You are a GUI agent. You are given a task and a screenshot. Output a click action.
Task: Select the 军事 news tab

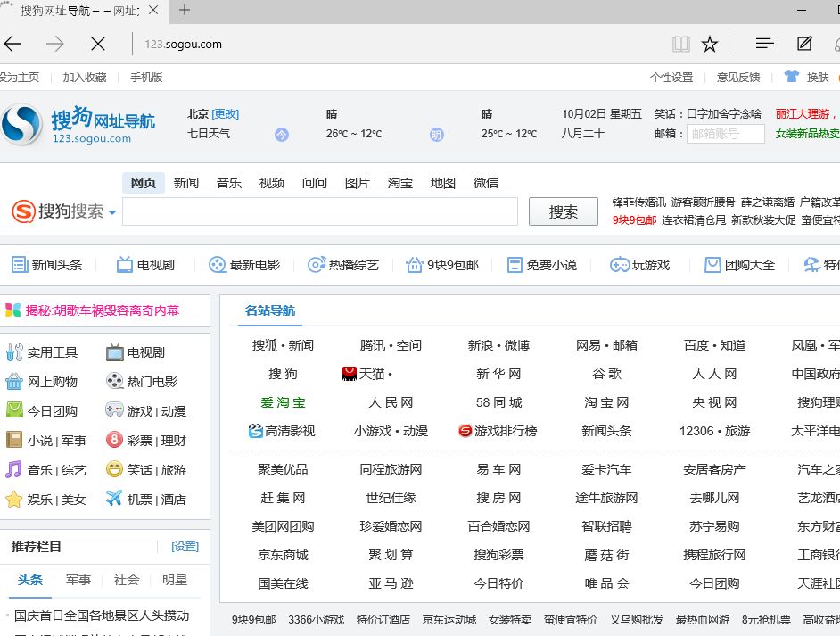(x=78, y=580)
